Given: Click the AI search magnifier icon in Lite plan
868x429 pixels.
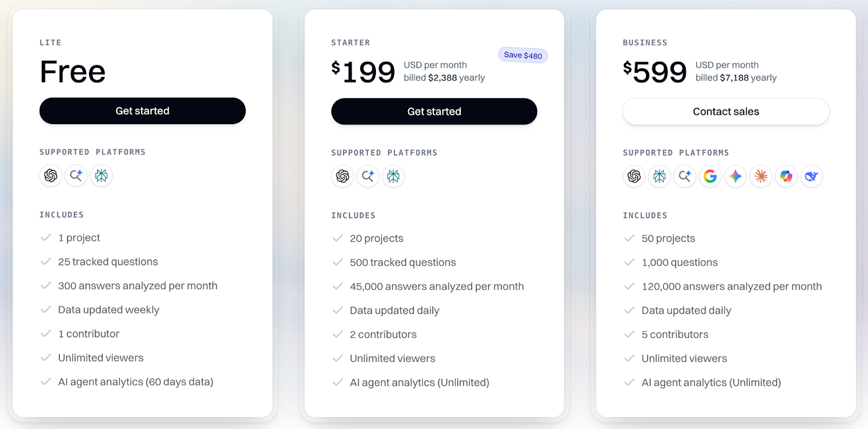Looking at the screenshot, I should [76, 175].
